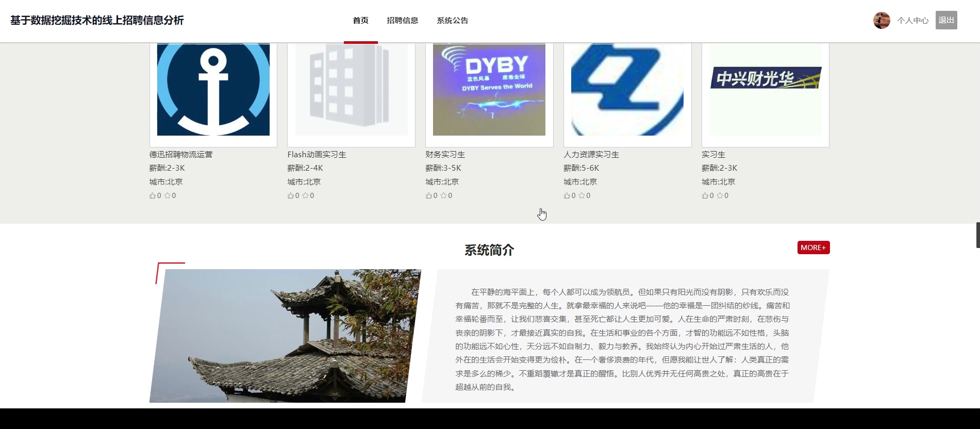
Task: Click the like icon under the 实习生 2-3K card
Action: pyautogui.click(x=705, y=196)
